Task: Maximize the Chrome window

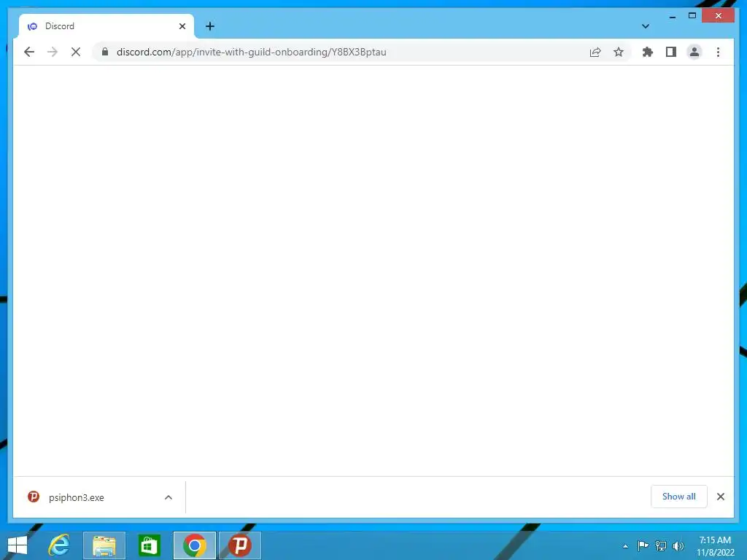Action: click(692, 16)
